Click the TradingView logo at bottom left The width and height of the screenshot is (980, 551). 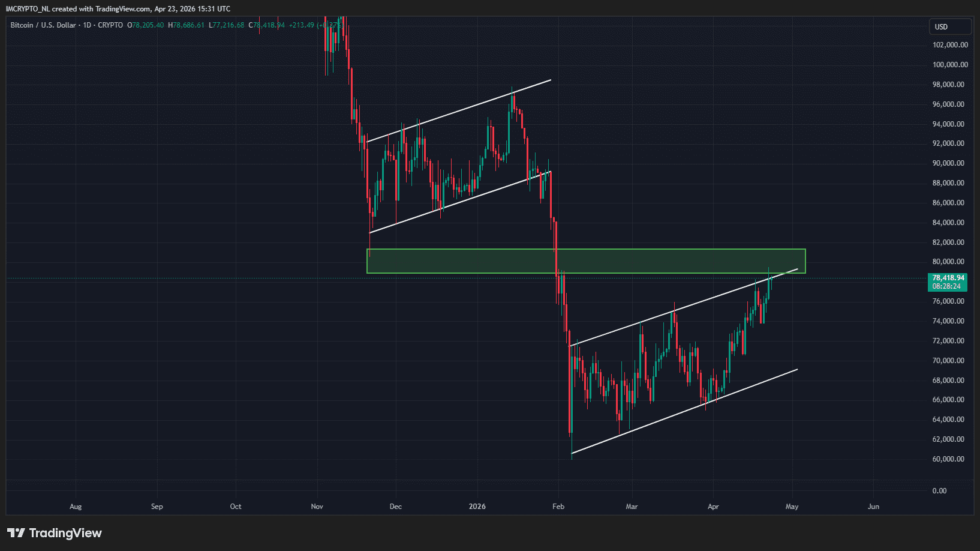click(55, 533)
